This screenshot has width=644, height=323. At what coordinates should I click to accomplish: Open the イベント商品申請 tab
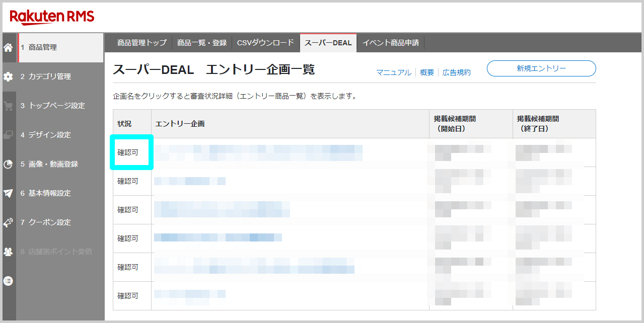click(391, 43)
